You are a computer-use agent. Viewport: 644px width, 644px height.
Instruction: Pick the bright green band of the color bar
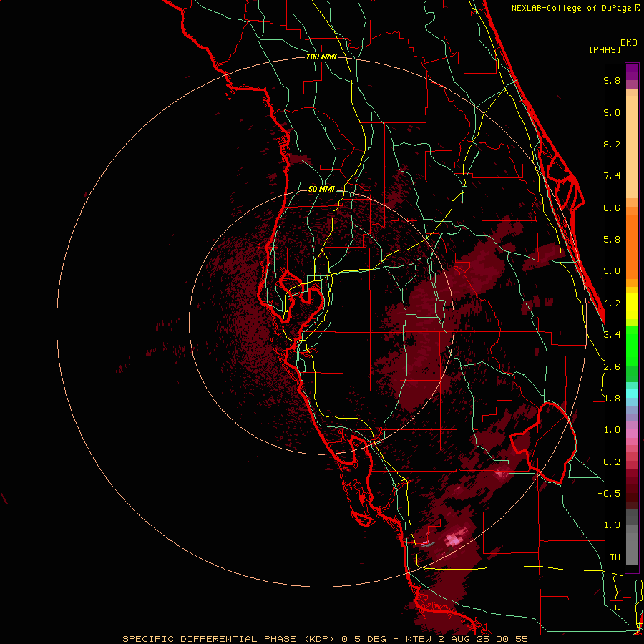[632, 345]
